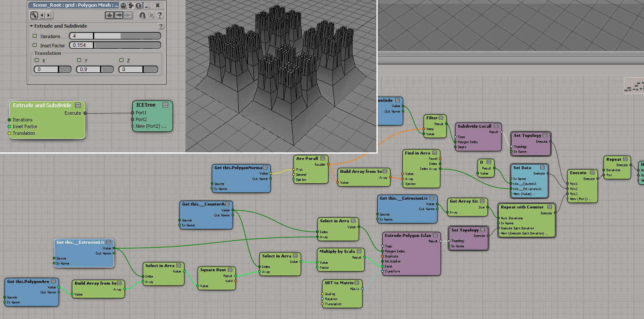Toggle the Iterations animation marker
Image resolution: width=644 pixels, height=319 pixels.
35,36
